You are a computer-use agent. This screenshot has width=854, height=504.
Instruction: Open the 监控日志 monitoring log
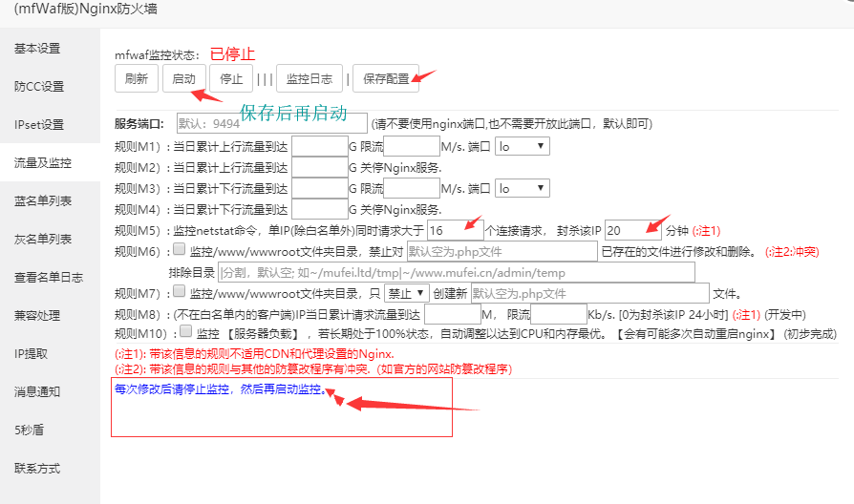click(310, 79)
